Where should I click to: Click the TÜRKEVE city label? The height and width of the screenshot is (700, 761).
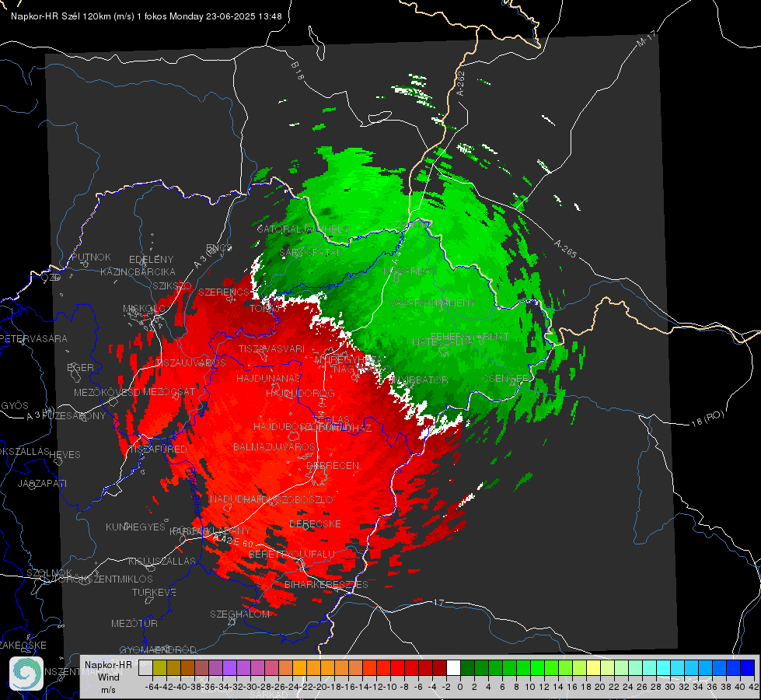[x=155, y=592]
